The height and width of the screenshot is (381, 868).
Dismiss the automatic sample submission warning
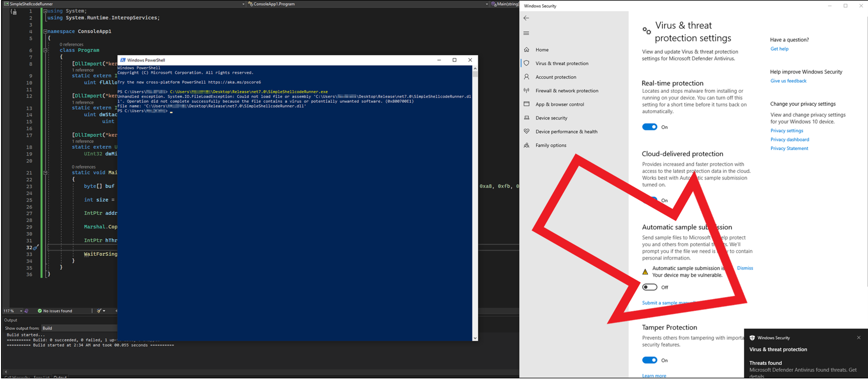(745, 268)
